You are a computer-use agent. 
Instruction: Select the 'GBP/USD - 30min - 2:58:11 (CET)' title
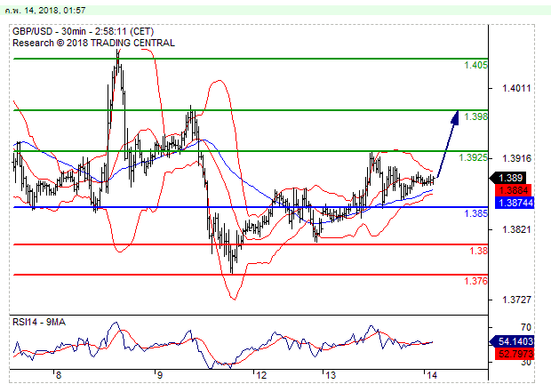pos(84,31)
